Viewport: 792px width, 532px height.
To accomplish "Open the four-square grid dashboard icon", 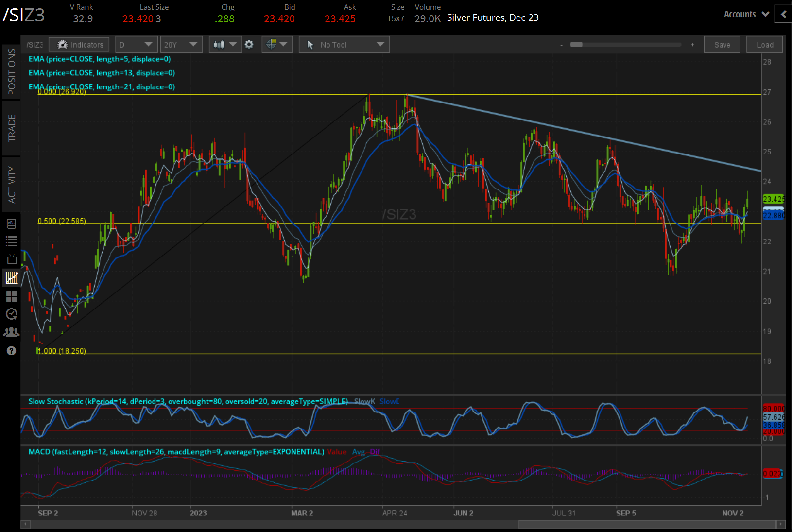I will point(12,296).
